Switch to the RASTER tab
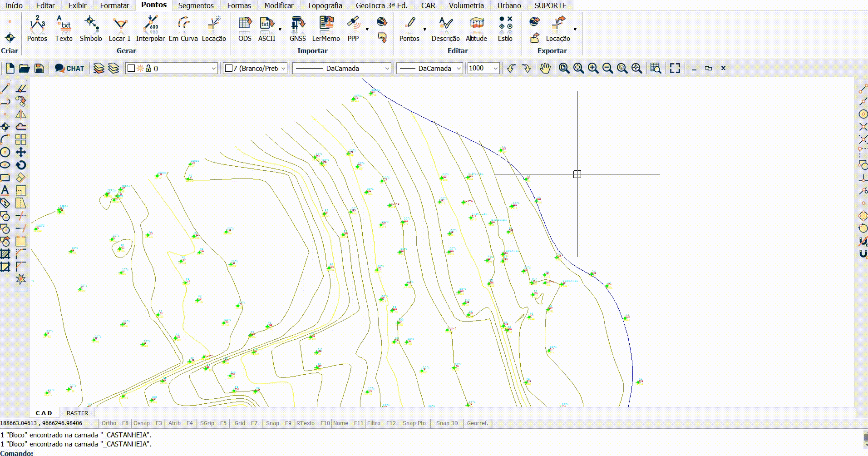Image resolution: width=868 pixels, height=456 pixels. (77, 413)
